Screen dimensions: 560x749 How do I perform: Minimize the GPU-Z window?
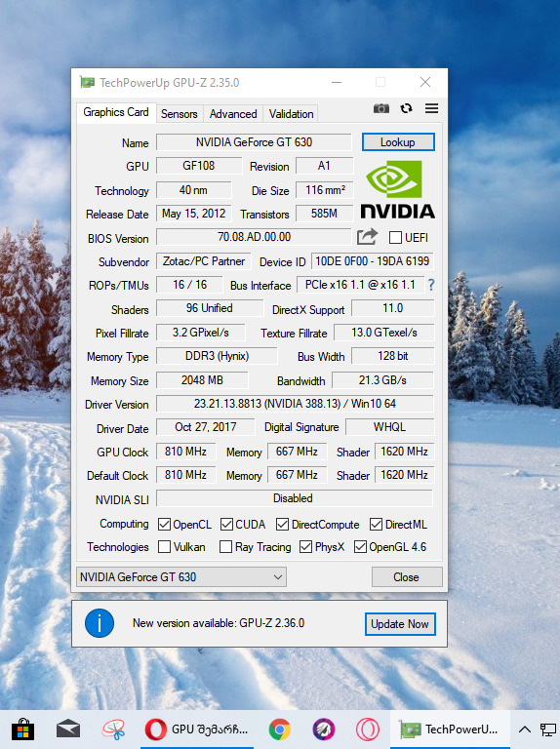click(337, 82)
